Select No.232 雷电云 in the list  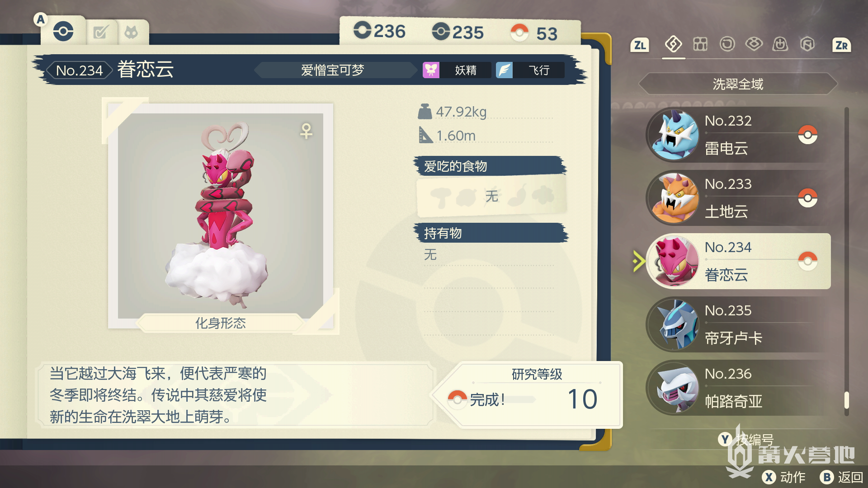[x=738, y=135]
